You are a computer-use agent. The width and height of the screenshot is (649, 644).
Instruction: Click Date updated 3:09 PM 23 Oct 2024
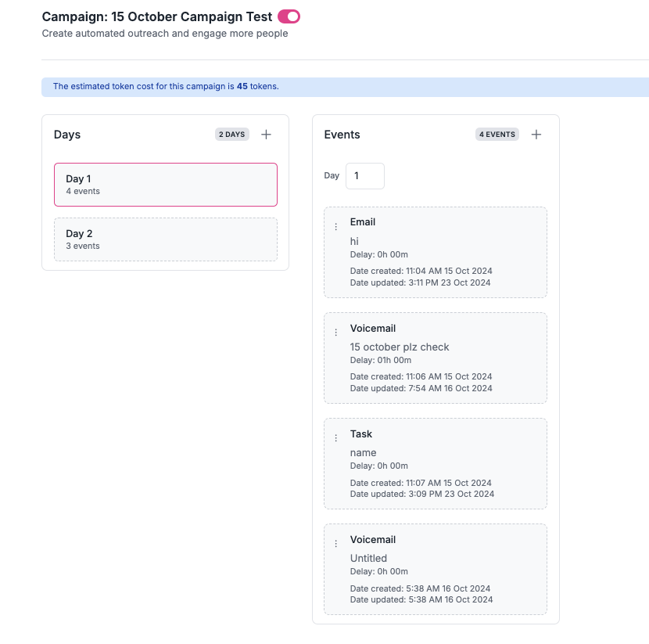422,494
